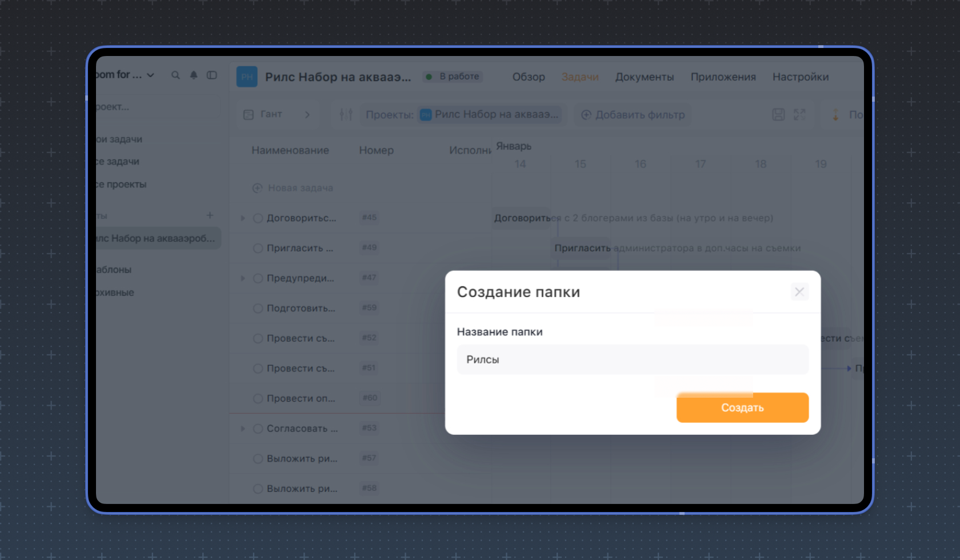Click plus icon to add project
The height and width of the screenshot is (560, 960).
pos(210,215)
